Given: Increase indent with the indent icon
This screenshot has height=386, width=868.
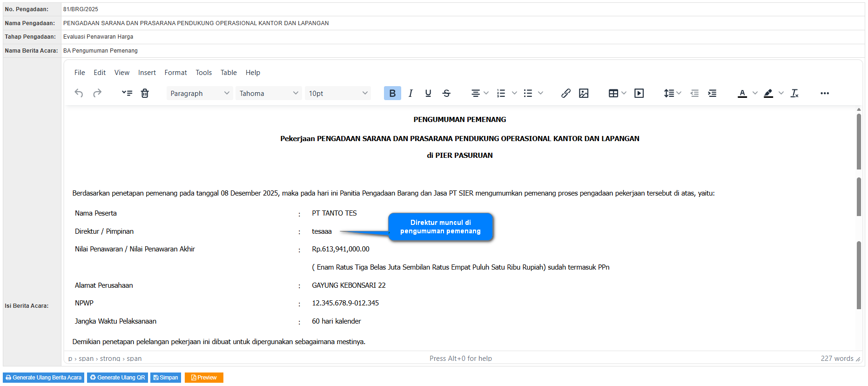Looking at the screenshot, I should [712, 93].
